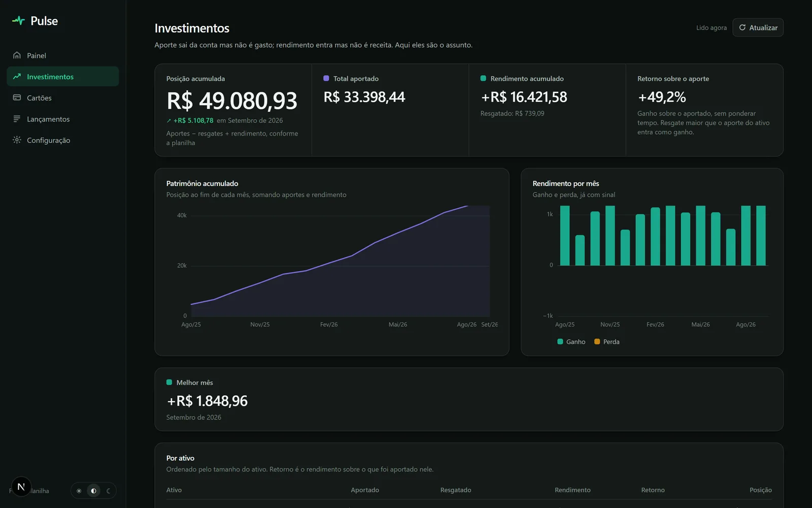
Task: Click the Resgatado: R$ 739,09 text
Action: point(512,113)
